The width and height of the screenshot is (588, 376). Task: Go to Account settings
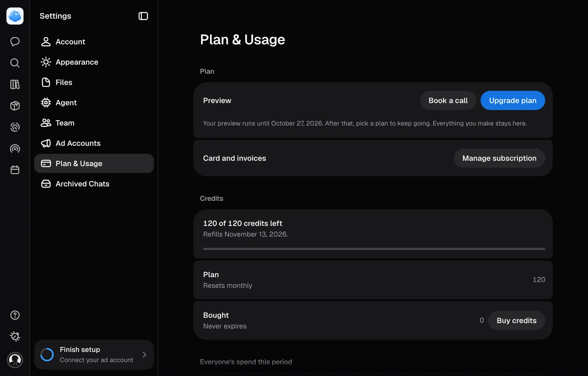[94, 42]
